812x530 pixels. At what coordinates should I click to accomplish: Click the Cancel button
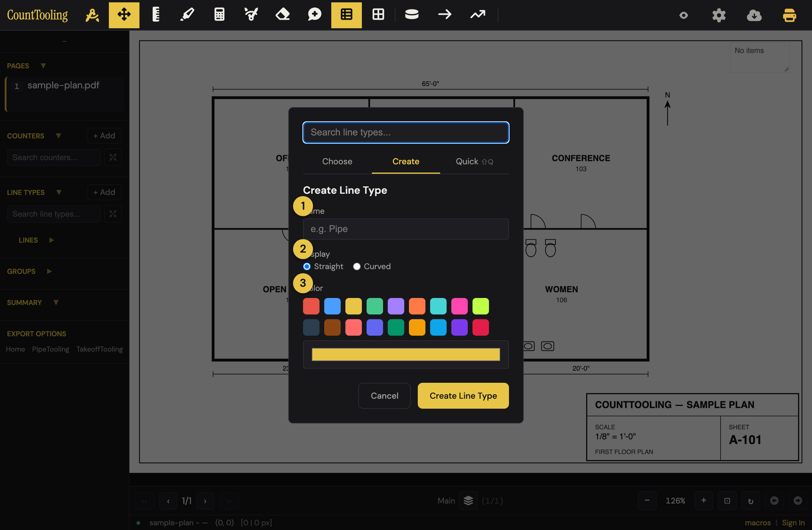coord(384,395)
